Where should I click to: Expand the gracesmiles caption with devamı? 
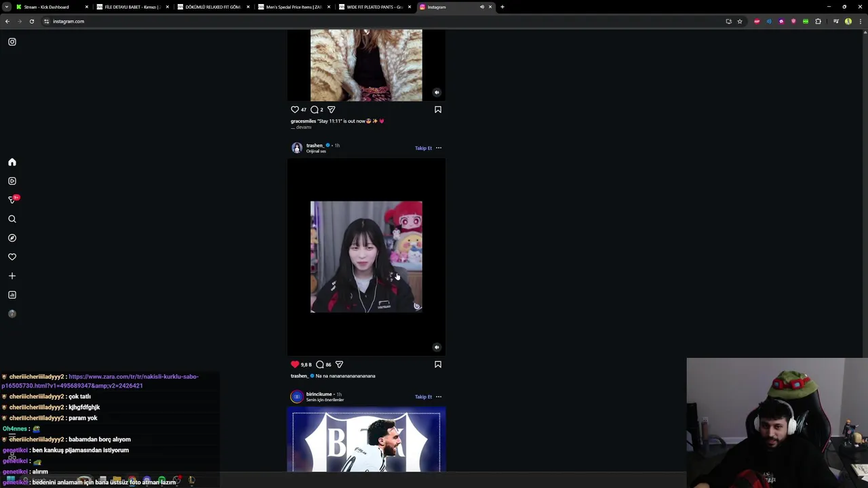point(303,127)
